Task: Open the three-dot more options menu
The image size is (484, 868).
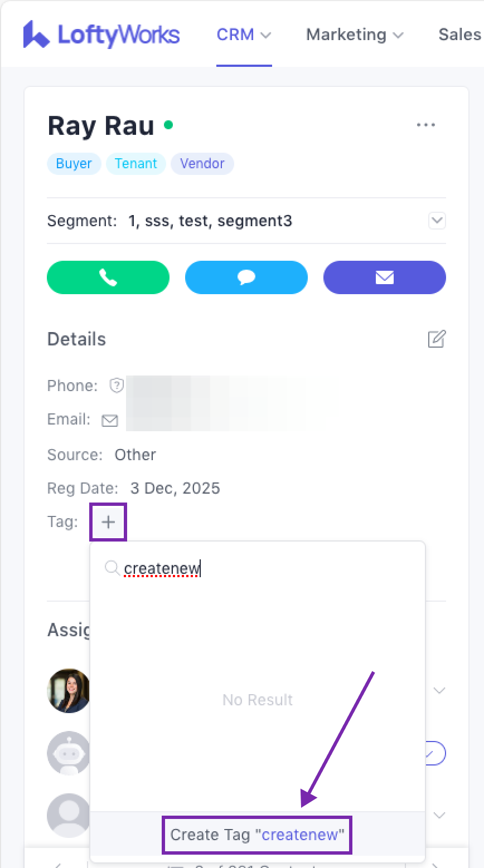Action: pos(426,125)
